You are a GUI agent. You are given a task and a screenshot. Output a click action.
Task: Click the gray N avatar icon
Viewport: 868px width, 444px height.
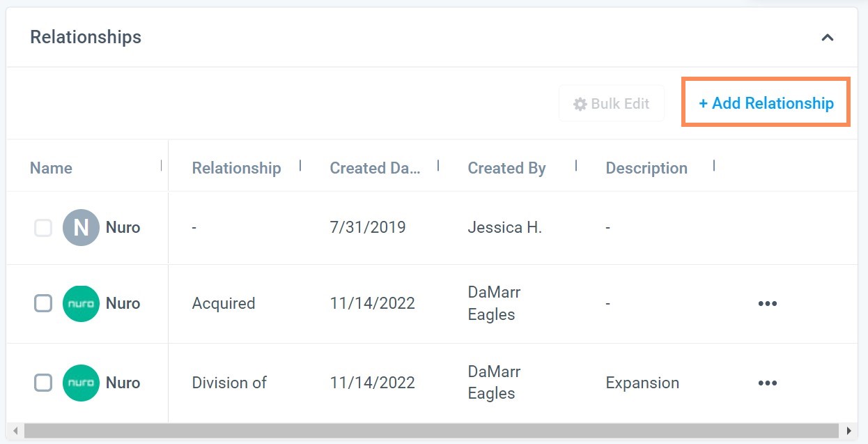click(x=81, y=228)
